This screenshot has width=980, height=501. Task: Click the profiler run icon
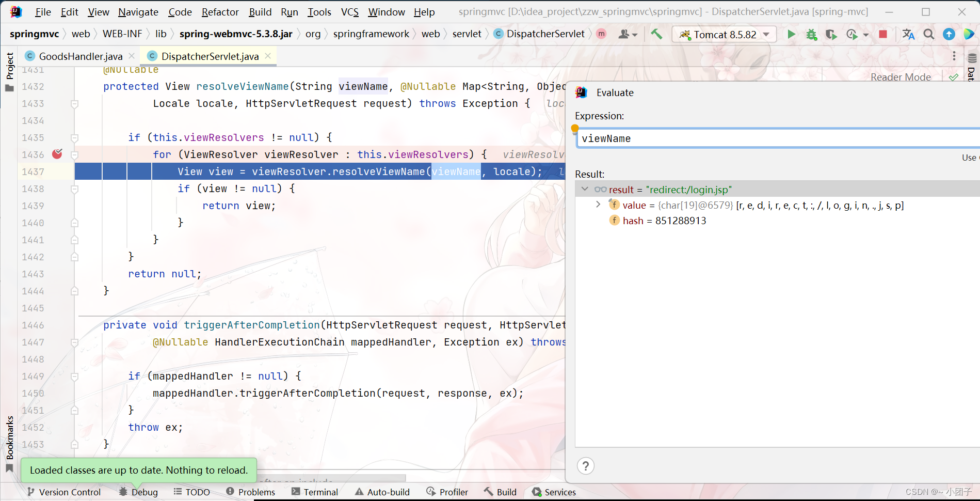click(x=852, y=34)
